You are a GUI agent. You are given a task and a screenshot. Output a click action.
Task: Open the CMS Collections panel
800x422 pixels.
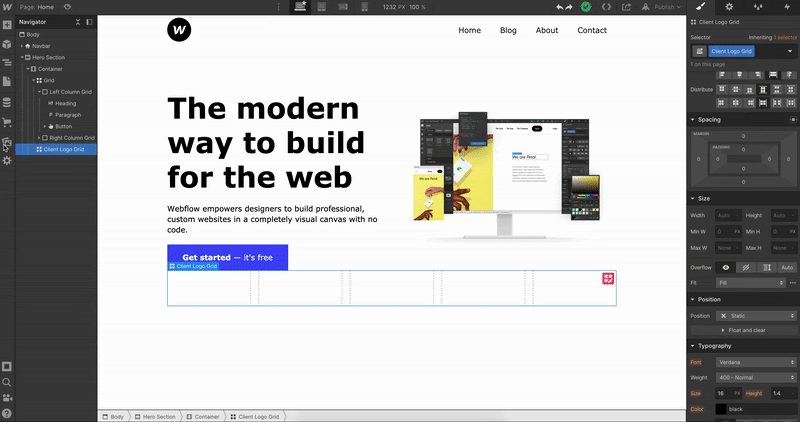(x=7, y=102)
